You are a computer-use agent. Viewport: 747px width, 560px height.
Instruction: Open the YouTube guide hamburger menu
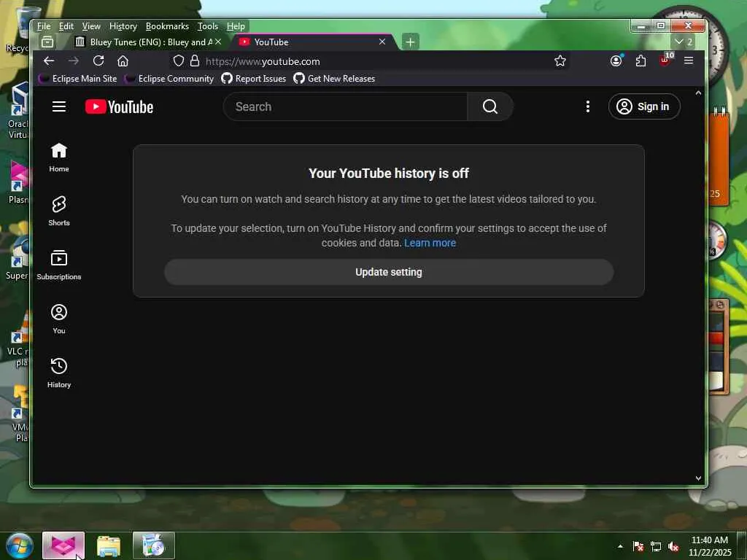59,106
